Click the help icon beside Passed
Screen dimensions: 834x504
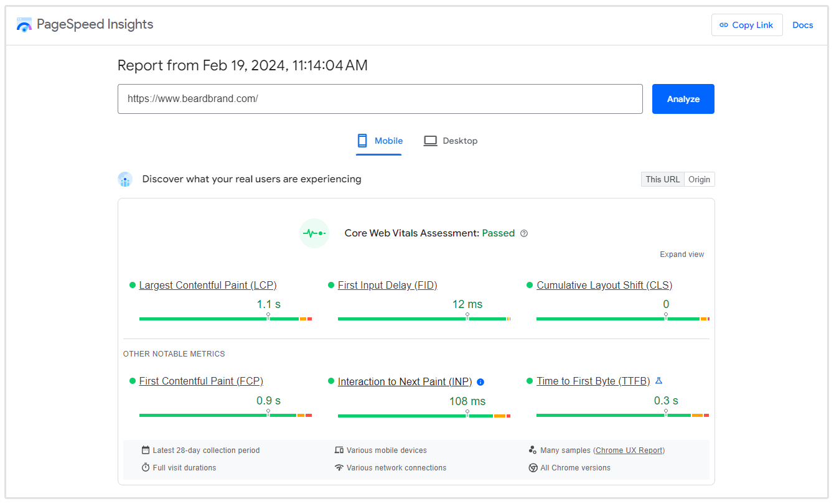coord(524,233)
